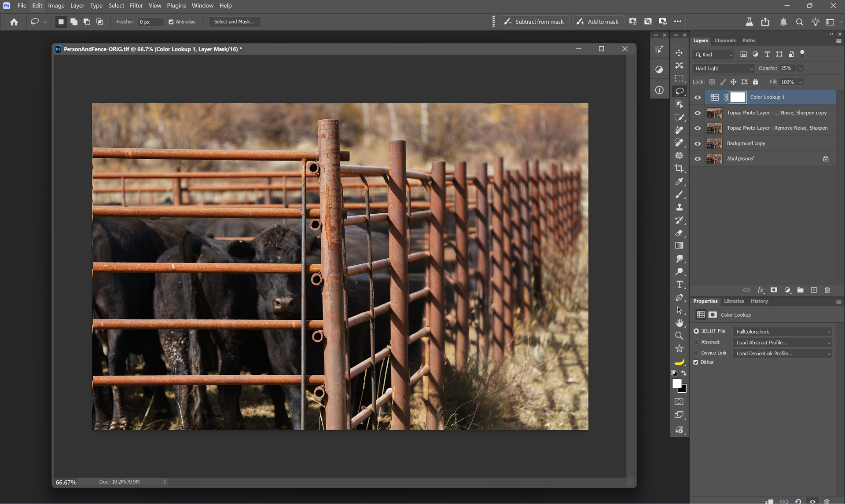Select the Zoom tool in toolbar
This screenshot has height=504, width=845.
click(x=679, y=336)
